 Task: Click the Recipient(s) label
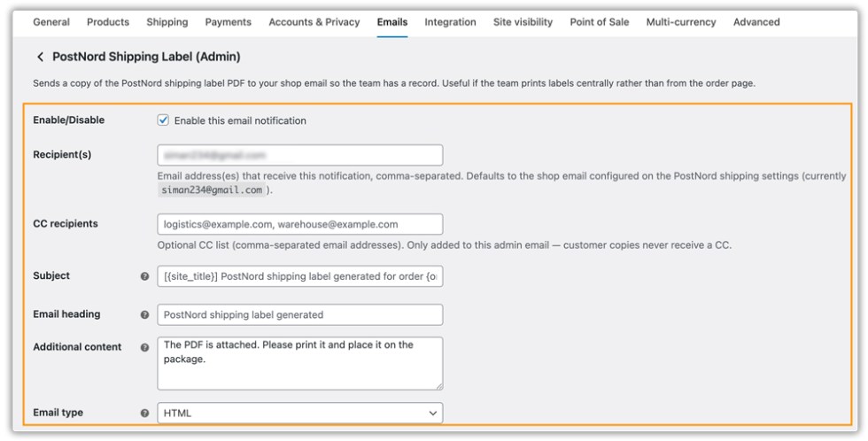click(x=62, y=154)
